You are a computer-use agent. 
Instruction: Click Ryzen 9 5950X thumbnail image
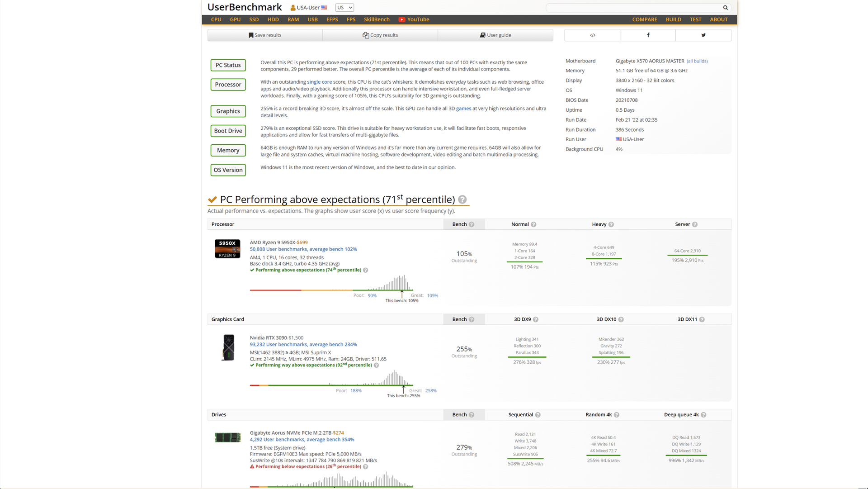click(x=227, y=249)
